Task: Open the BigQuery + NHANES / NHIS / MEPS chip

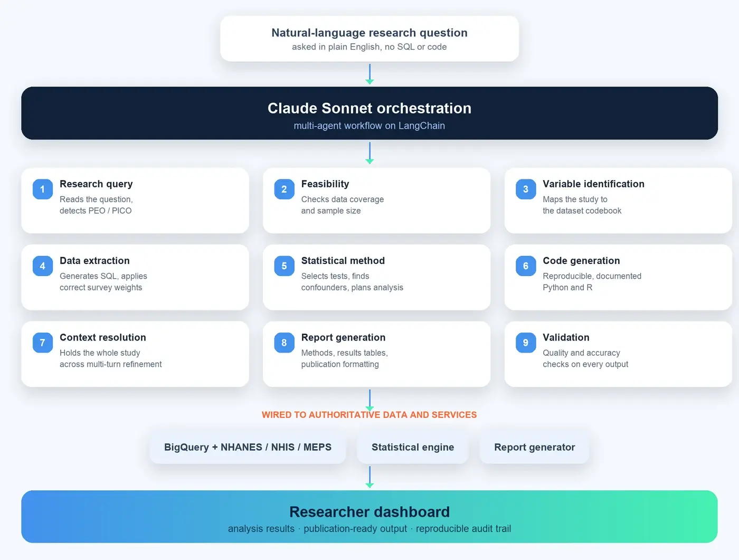Action: point(248,447)
